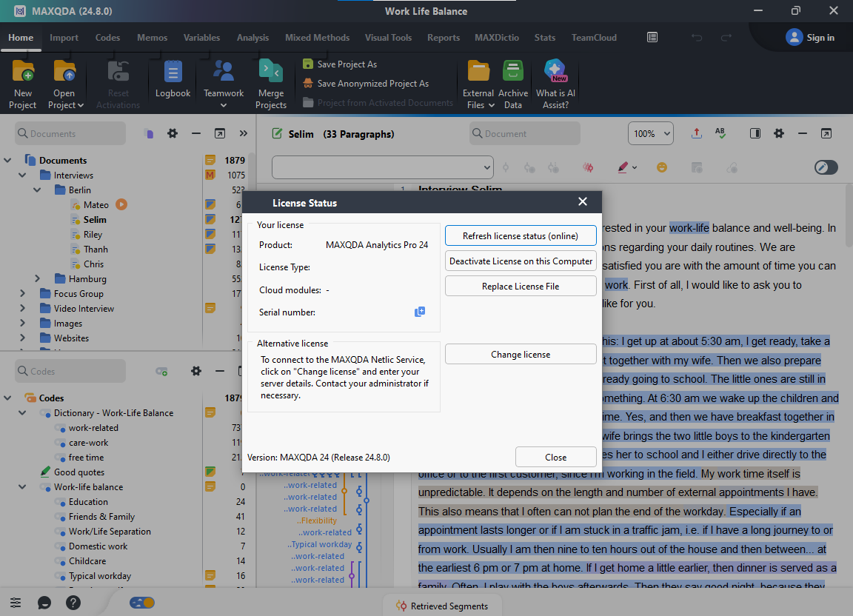Click the Flexibility coding stripe label
This screenshot has height=616, width=853.
pos(318,520)
